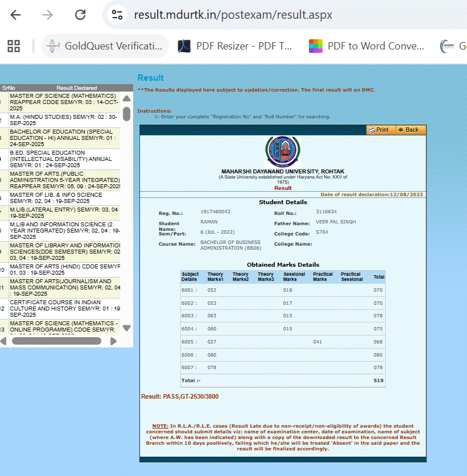Open Master of Lib. & Info Science result

point(63,198)
